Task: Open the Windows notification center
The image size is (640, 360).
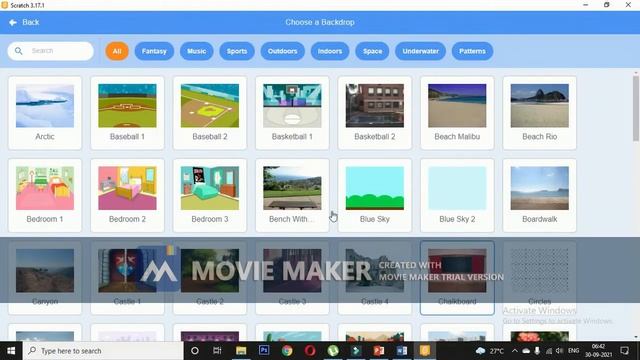Action: click(x=624, y=351)
